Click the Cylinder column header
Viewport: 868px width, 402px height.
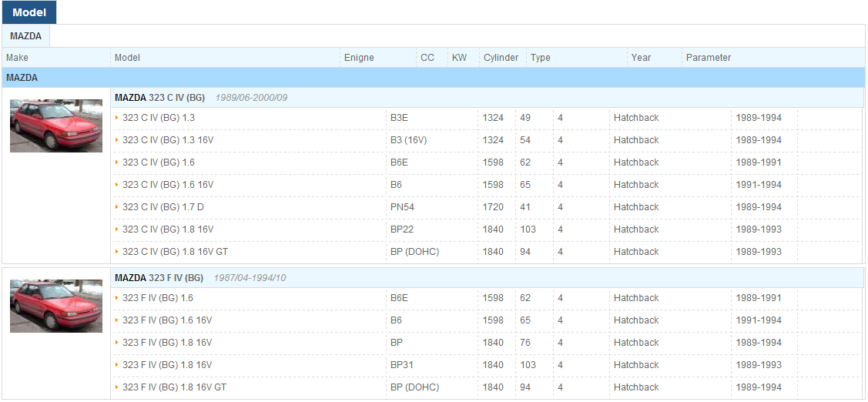501,58
